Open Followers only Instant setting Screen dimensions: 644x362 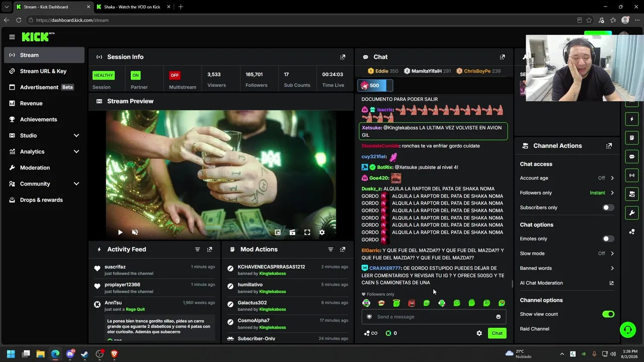point(602,193)
